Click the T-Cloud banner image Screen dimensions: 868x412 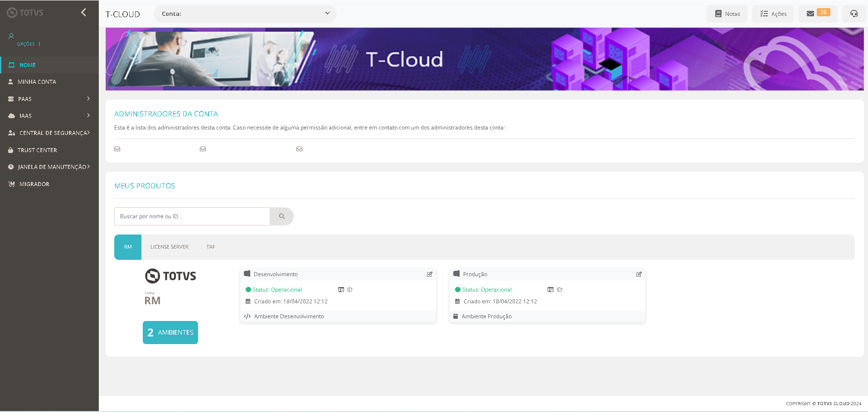pyautogui.click(x=485, y=59)
